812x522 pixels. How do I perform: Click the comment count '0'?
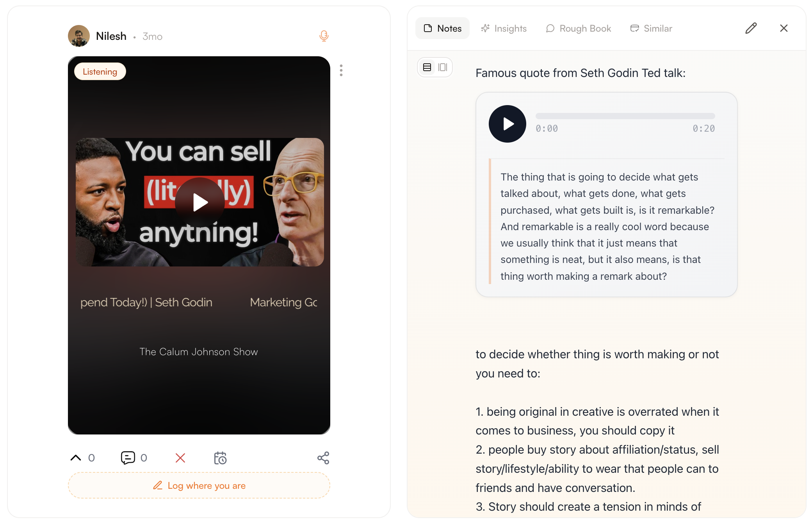144,458
